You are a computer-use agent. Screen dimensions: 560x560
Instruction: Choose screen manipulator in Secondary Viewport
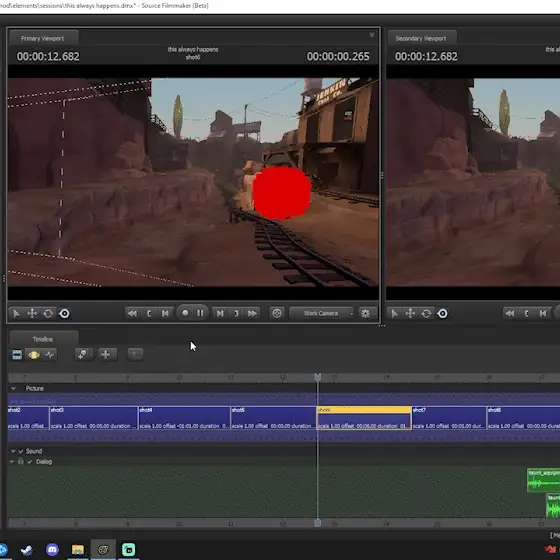pyautogui.click(x=442, y=314)
